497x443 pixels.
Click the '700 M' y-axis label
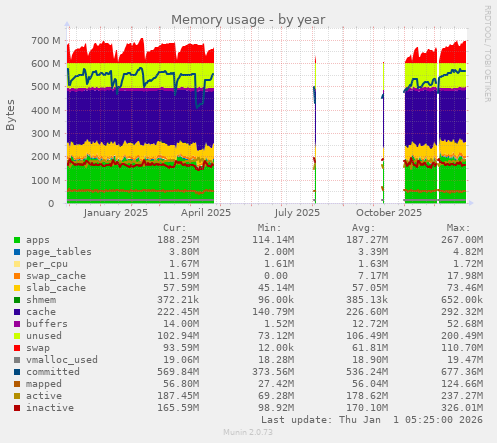46,41
